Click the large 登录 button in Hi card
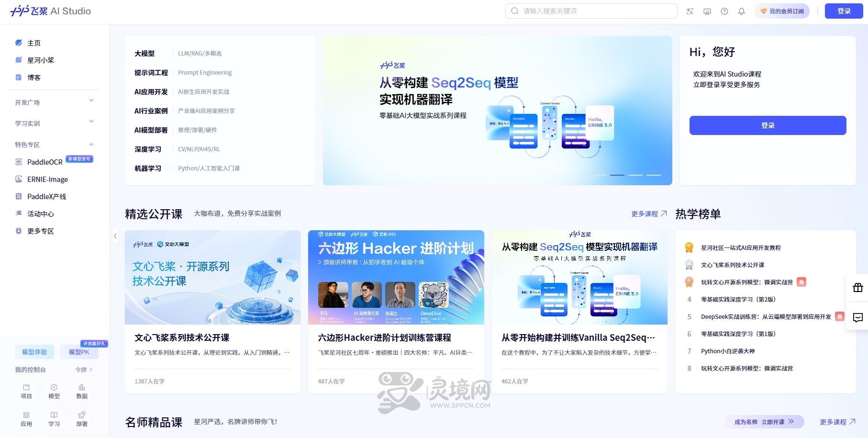868x438 pixels. tap(768, 125)
